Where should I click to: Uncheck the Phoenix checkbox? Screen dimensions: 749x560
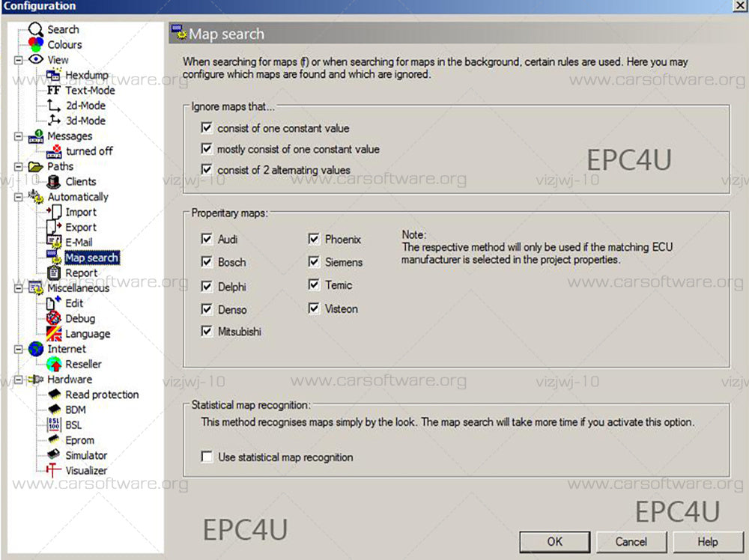[x=314, y=239]
